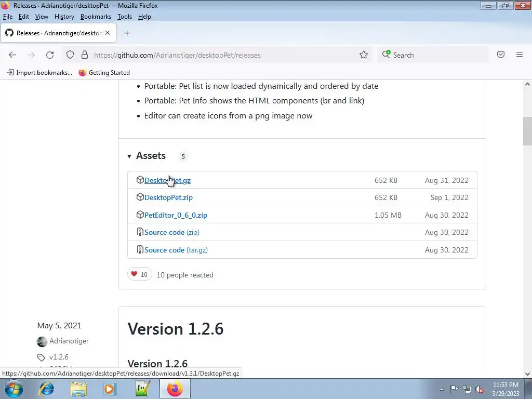Screen dimensions: 532x399
Task: Open Version 1.2.6 release heading link
Action: 176,329
